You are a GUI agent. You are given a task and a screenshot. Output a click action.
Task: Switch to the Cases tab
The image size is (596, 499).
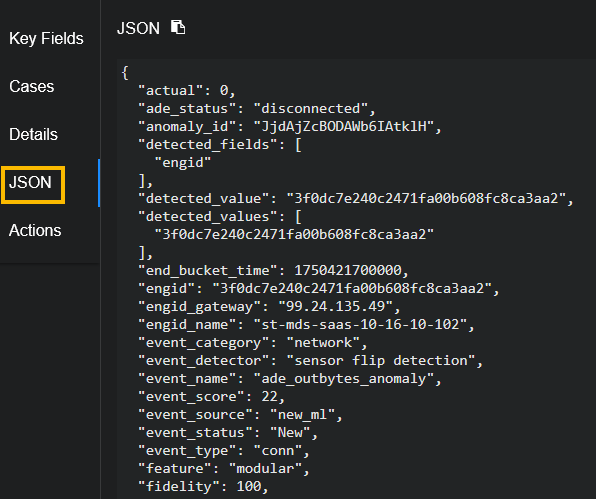[32, 86]
